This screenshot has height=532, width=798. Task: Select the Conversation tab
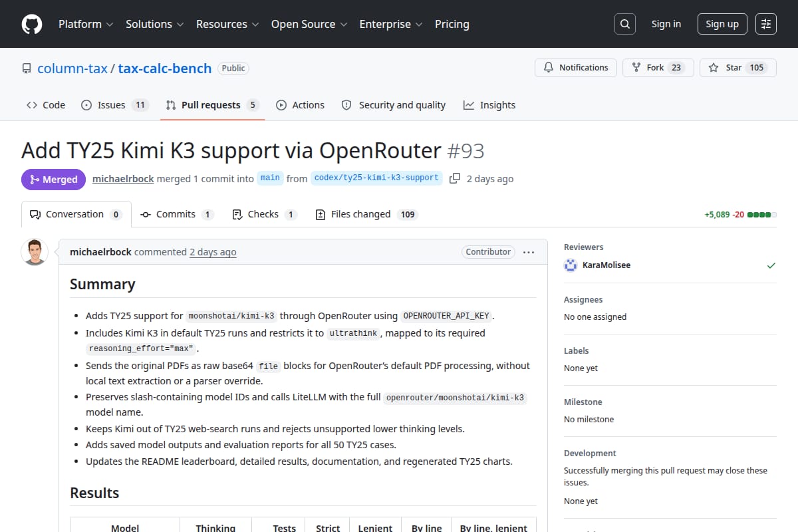click(x=76, y=214)
